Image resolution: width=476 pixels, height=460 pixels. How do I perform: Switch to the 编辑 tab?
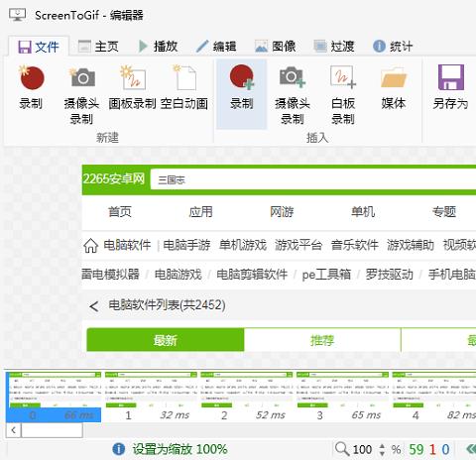[x=216, y=47]
